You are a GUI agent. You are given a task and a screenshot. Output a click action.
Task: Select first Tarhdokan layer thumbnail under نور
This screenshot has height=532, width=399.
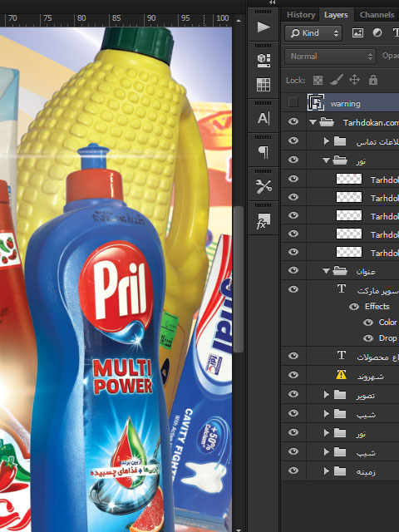(x=349, y=179)
